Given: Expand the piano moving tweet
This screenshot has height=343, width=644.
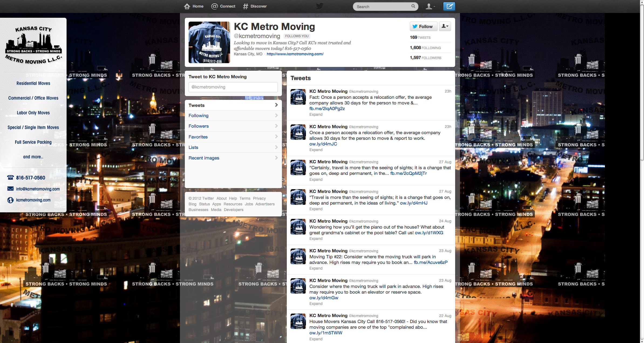Looking at the screenshot, I should point(316,239).
